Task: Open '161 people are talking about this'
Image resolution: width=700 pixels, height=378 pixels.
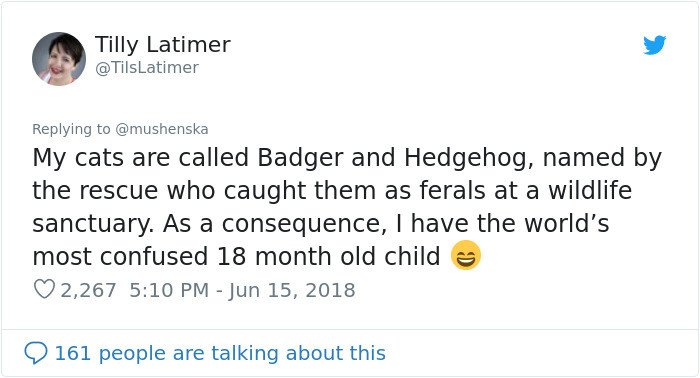Action: pyautogui.click(x=220, y=353)
